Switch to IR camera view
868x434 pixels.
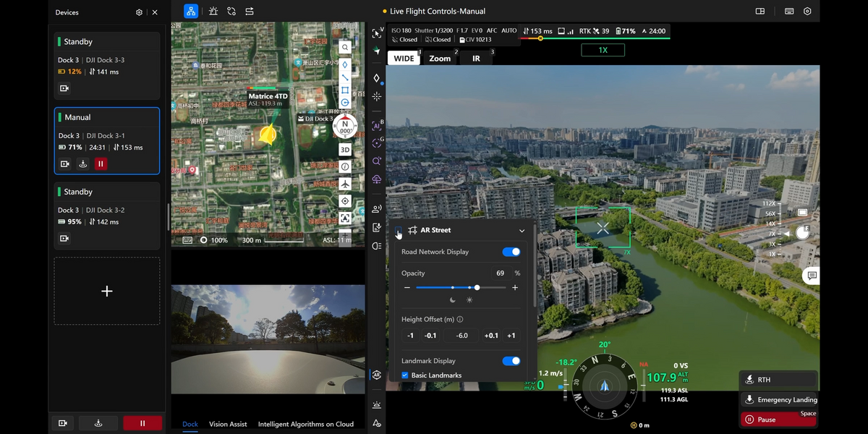(476, 59)
